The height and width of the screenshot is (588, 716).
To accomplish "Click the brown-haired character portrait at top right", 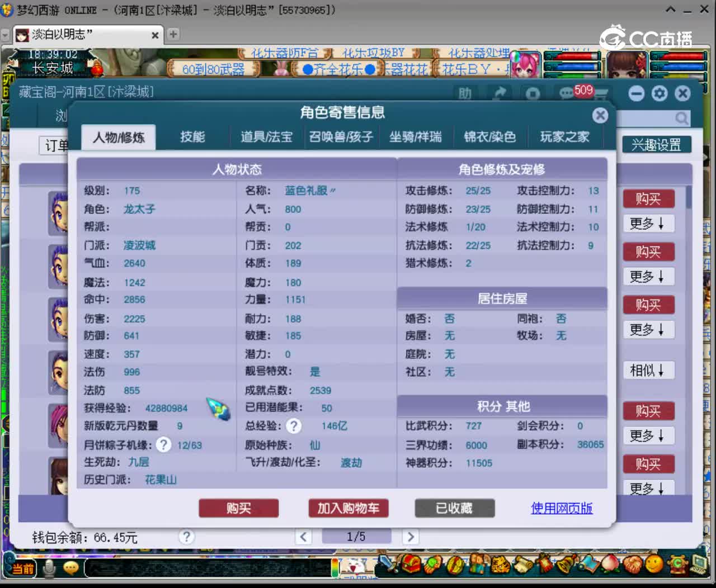I will [x=627, y=65].
